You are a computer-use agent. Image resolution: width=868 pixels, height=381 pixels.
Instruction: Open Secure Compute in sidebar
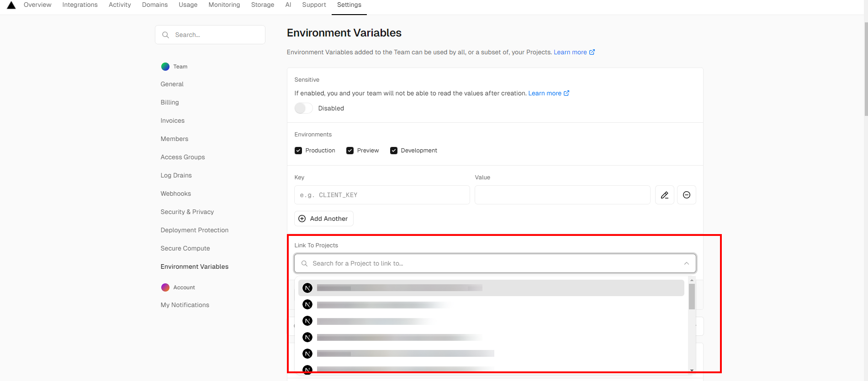[185, 248]
